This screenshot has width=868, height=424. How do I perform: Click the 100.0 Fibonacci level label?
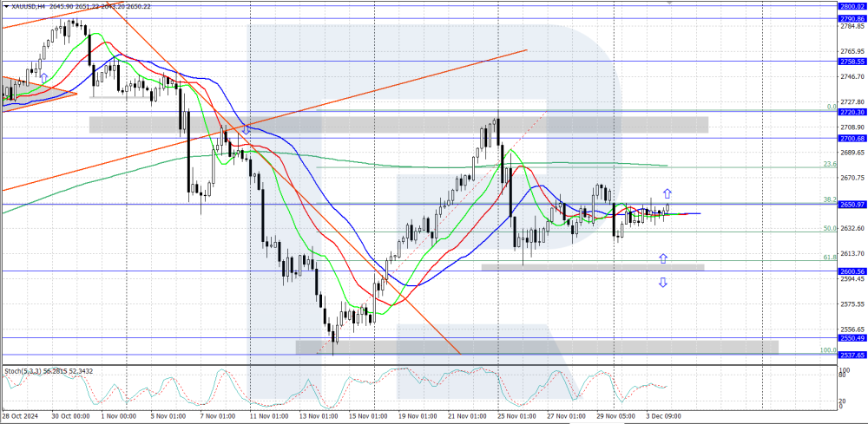(x=827, y=350)
